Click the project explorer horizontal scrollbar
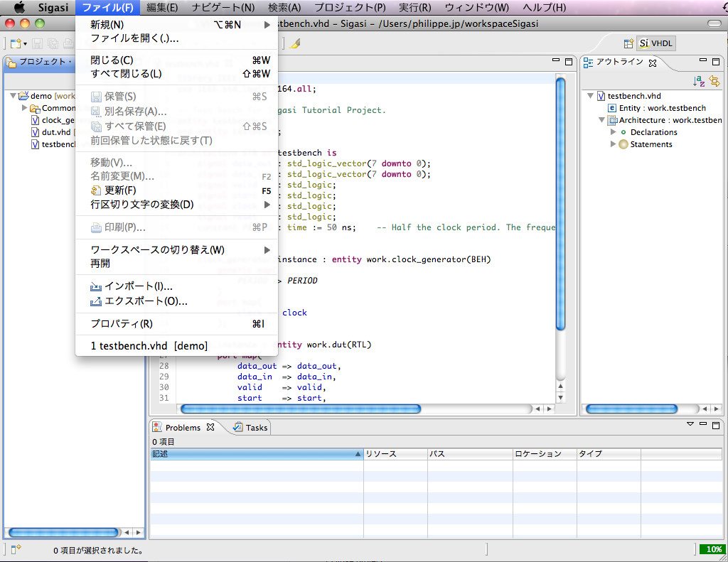Screen dimensions: 728x562 pos(63,532)
